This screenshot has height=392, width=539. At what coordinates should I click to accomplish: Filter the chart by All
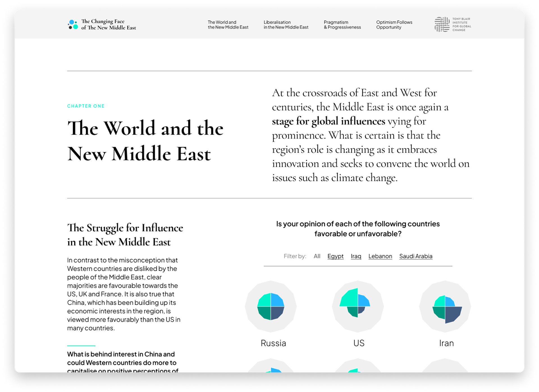click(x=317, y=256)
